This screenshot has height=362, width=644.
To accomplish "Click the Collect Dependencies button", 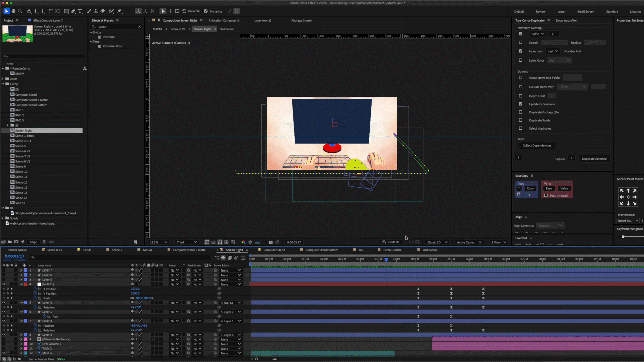I will 537,145.
